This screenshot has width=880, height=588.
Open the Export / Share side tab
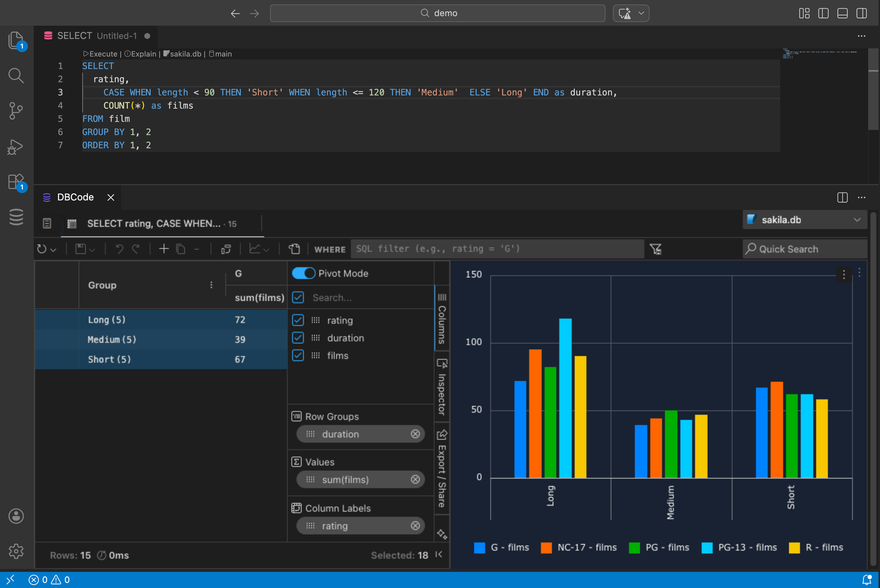[442, 469]
